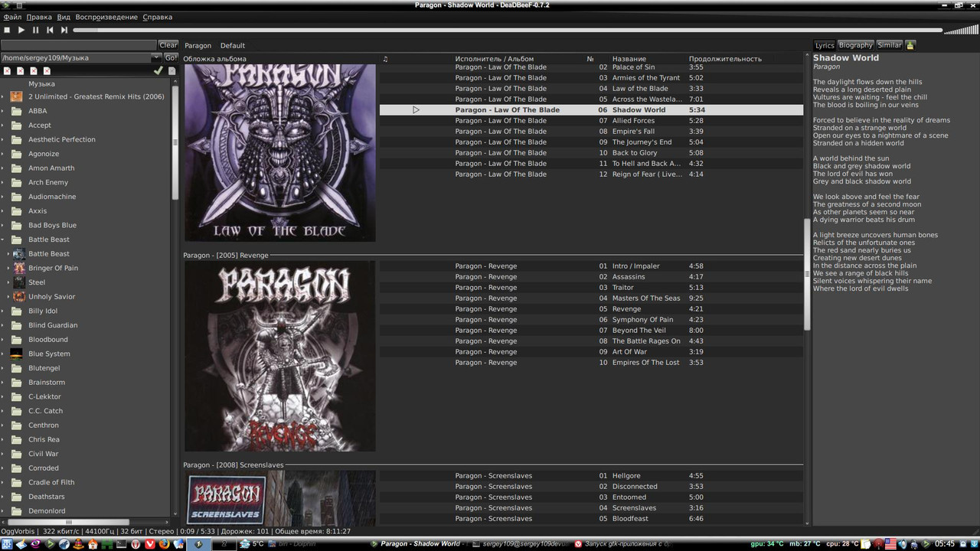Open the Справка menu
This screenshot has width=980, height=551.
(157, 17)
